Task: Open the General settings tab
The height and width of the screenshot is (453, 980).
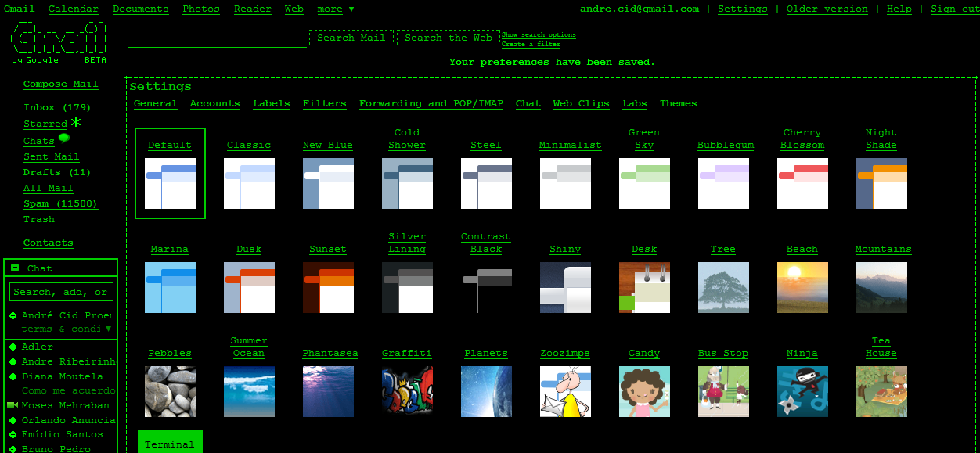Action: (155, 103)
